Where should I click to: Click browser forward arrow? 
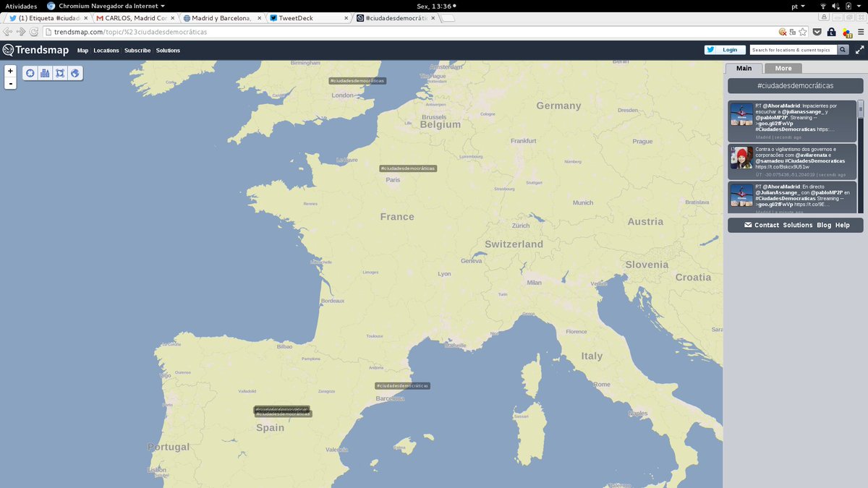(21, 32)
